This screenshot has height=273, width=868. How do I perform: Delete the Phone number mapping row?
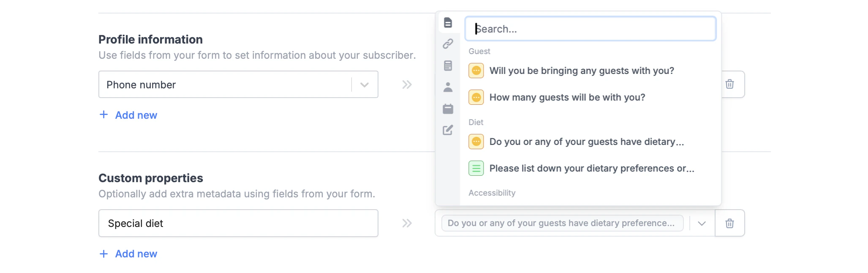coord(729,84)
